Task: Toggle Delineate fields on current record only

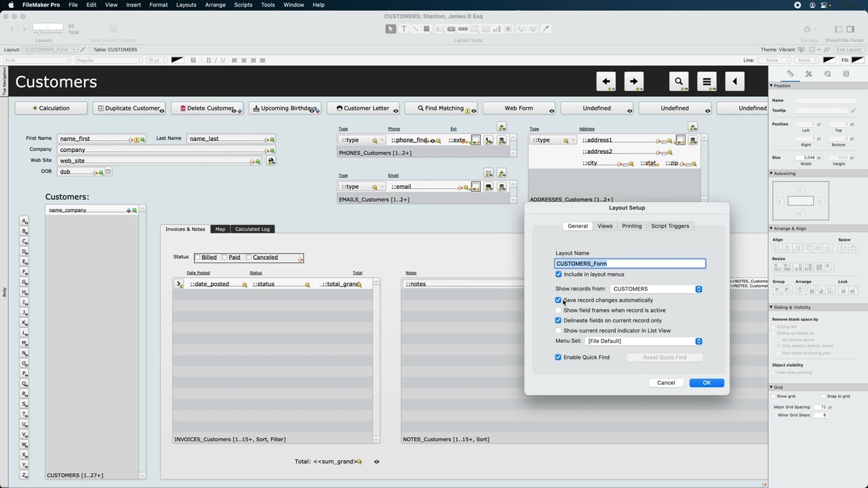Action: [x=559, y=321]
